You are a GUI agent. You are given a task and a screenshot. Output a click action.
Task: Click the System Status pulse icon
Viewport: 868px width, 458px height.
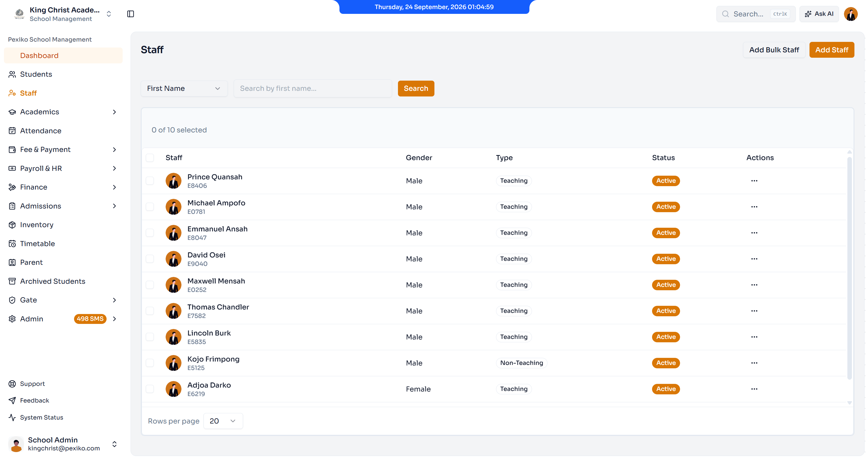[x=12, y=418]
